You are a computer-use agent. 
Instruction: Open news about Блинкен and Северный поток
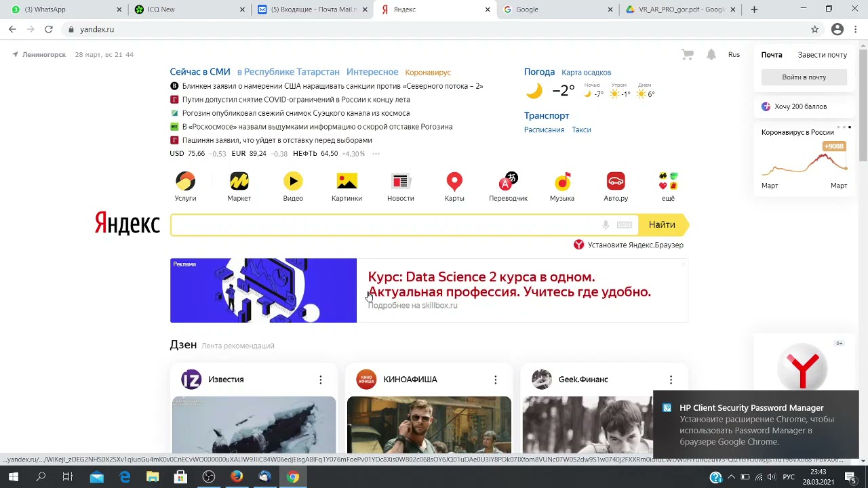pos(332,86)
